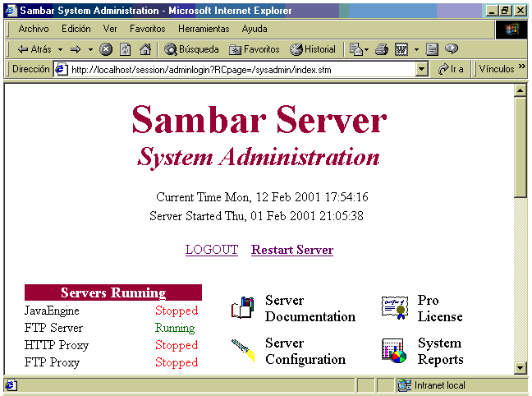Screen dimensions: 532x396
Task: Refresh the page with the refresh icon
Action: [x=125, y=49]
